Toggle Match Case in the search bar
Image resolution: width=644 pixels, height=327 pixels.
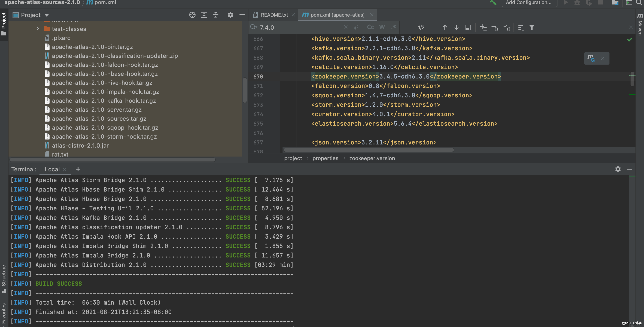pyautogui.click(x=370, y=27)
